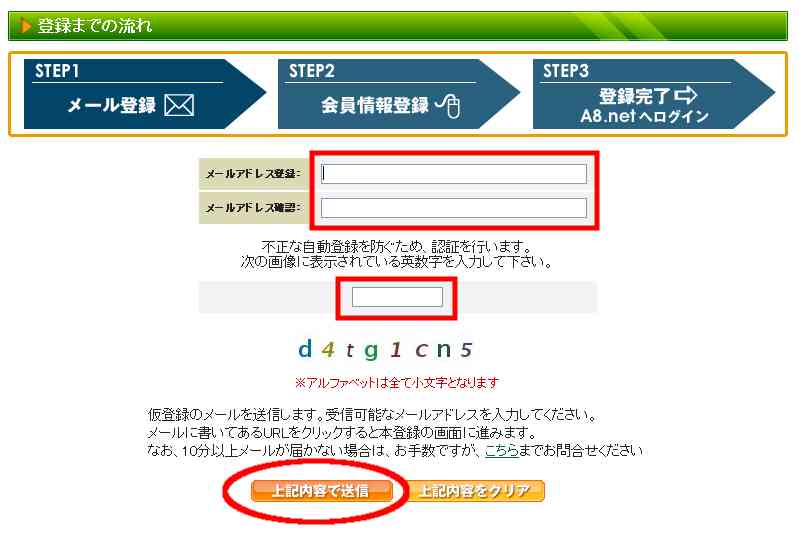Image resolution: width=799 pixels, height=537 pixels.
Task: Submit with the 上記内容で送信 button
Action: click(322, 491)
